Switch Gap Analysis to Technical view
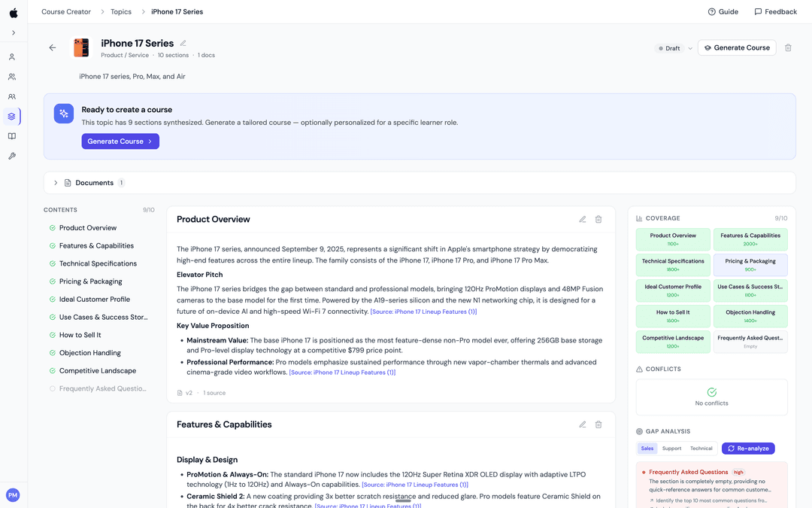Image resolution: width=812 pixels, height=508 pixels. (x=701, y=448)
